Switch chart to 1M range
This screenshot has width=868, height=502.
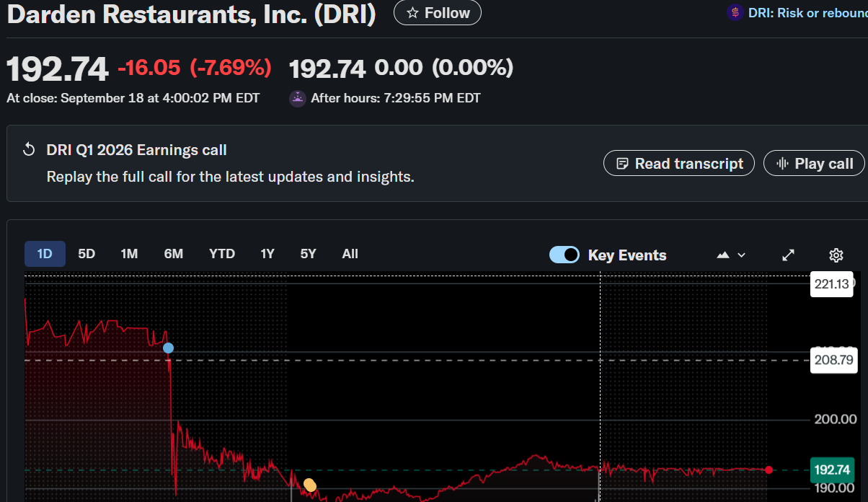[x=129, y=254]
